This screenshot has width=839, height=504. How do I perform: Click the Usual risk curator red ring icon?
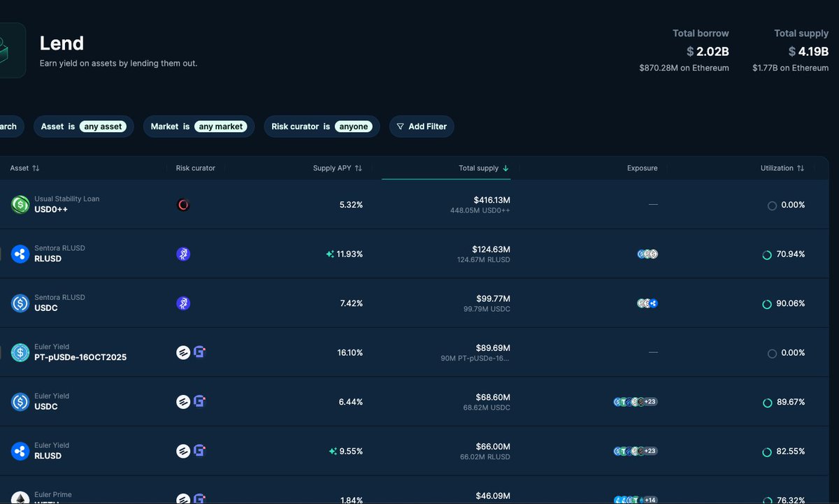182,204
